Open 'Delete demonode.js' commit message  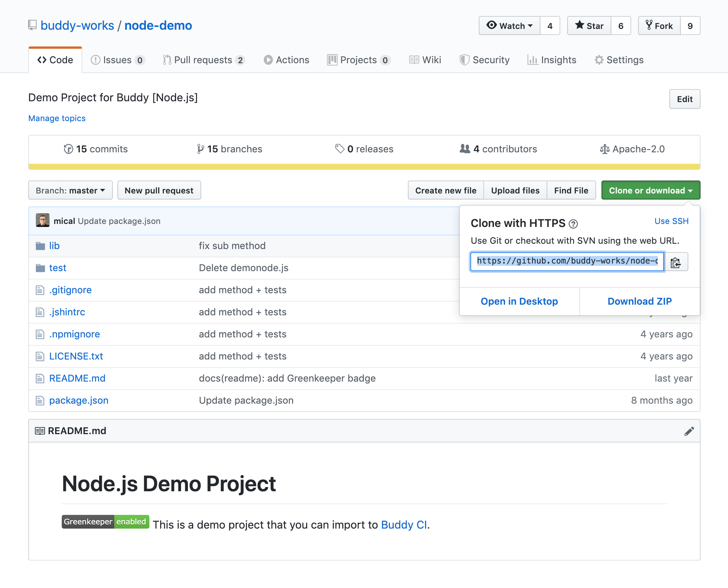pyautogui.click(x=244, y=268)
